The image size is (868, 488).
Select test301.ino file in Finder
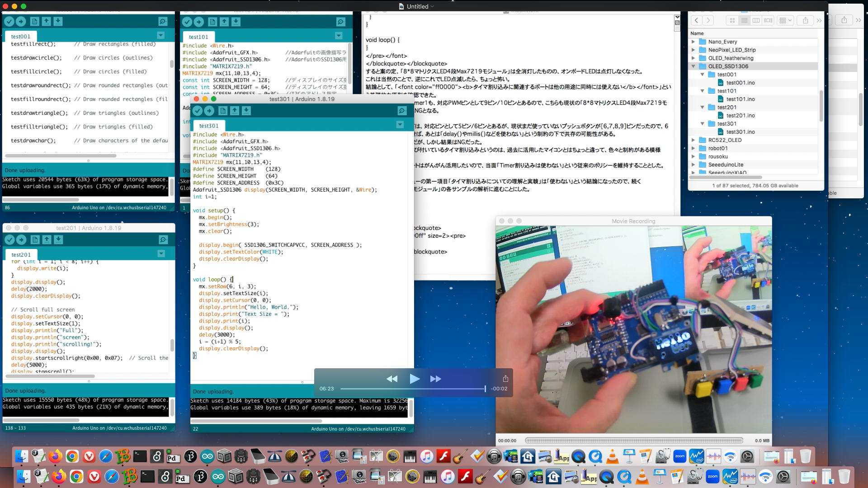[740, 132]
